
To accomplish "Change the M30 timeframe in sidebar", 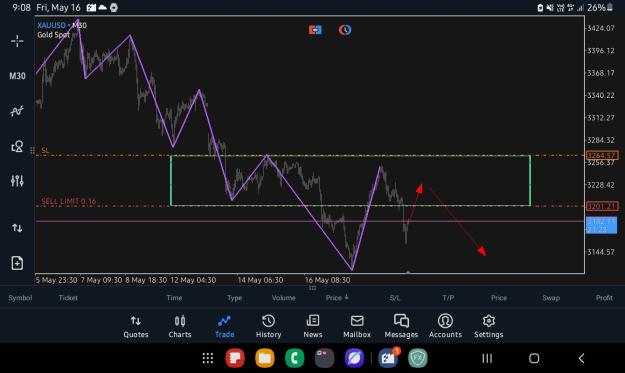I will [17, 76].
